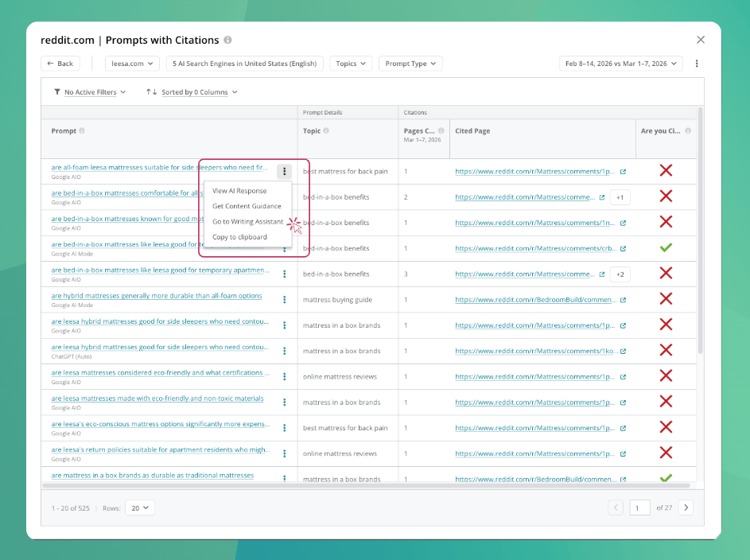
Task: Open info icon next to Prompts with Citations
Action: (227, 41)
